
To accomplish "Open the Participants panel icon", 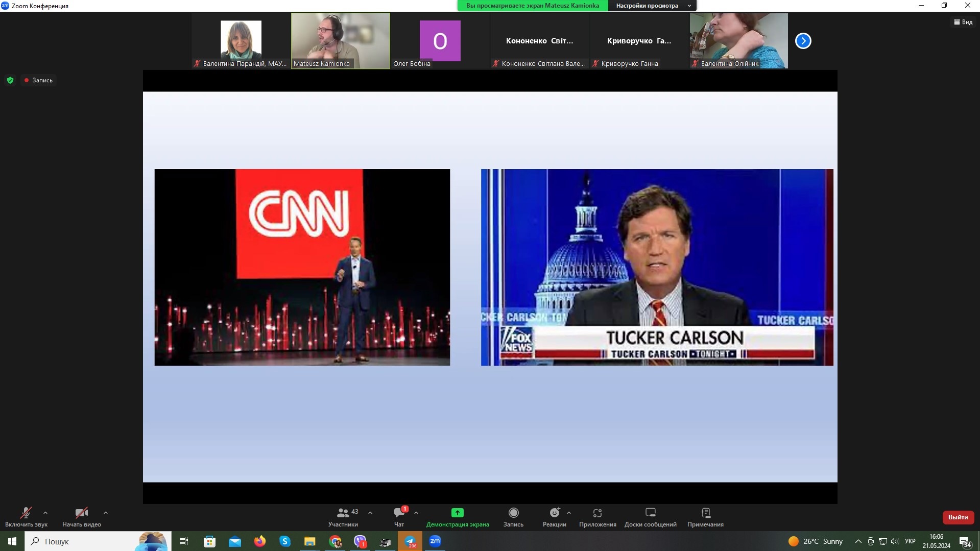I will pos(343,513).
